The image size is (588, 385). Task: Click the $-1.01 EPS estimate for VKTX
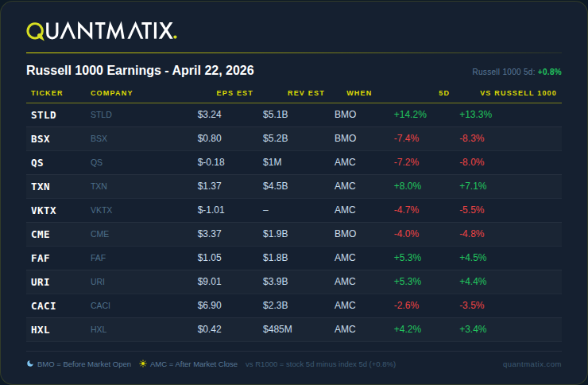pyautogui.click(x=211, y=210)
